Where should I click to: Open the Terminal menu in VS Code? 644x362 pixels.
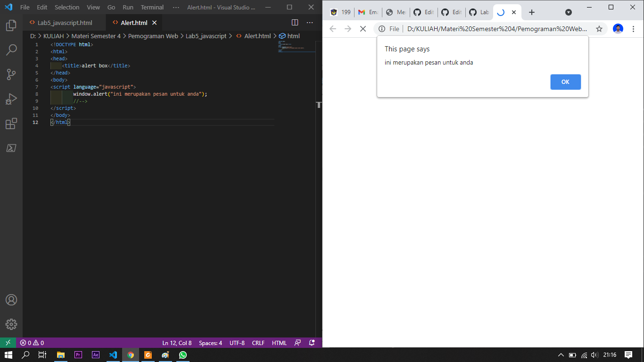click(x=152, y=7)
